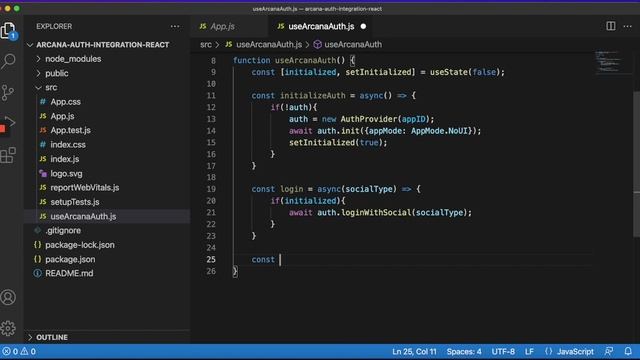Open setupTests.js in the explorer
Viewport: 640px width, 360px height.
75,202
